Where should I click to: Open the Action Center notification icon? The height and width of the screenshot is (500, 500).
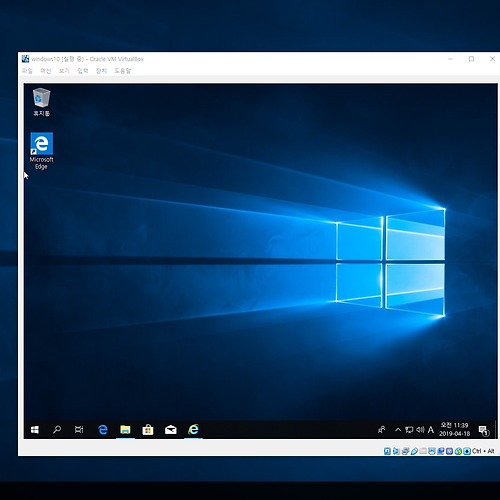[x=483, y=430]
